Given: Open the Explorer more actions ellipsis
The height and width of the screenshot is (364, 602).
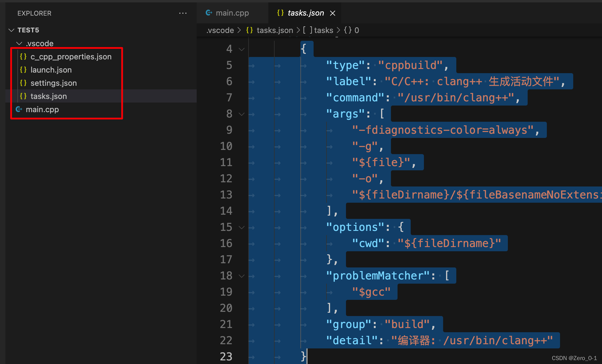Looking at the screenshot, I should pos(183,13).
